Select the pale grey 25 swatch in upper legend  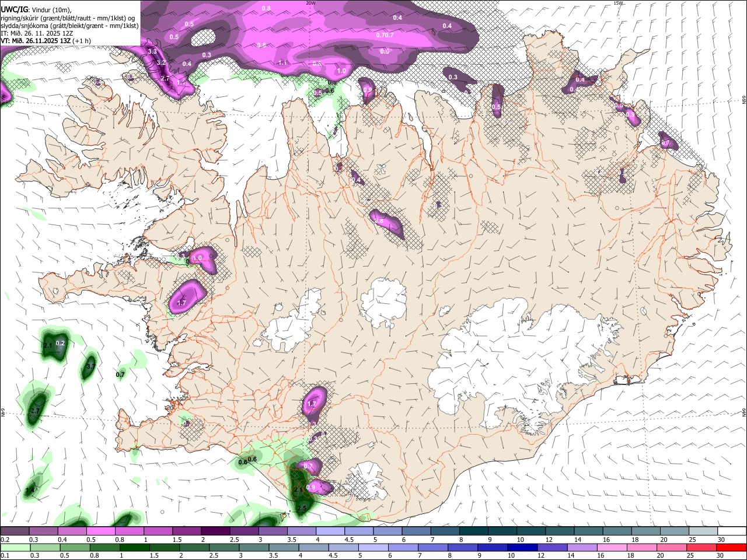click(x=703, y=531)
